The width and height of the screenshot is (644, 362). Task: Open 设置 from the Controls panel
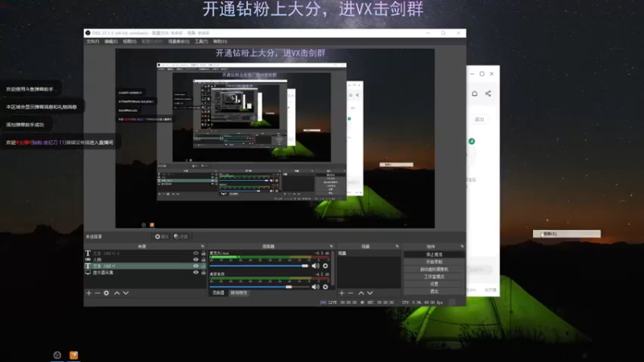(x=434, y=284)
